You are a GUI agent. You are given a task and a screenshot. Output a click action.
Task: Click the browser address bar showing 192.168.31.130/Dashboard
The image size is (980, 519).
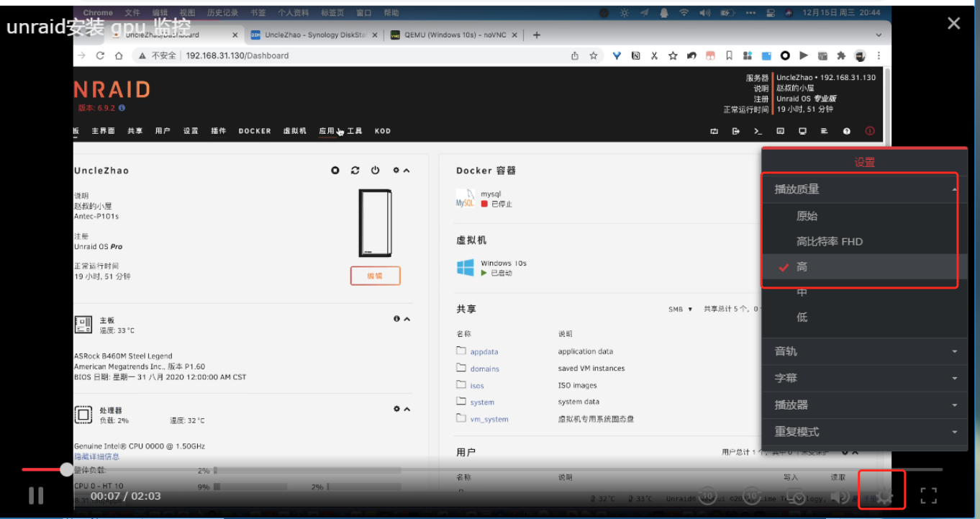(237, 55)
